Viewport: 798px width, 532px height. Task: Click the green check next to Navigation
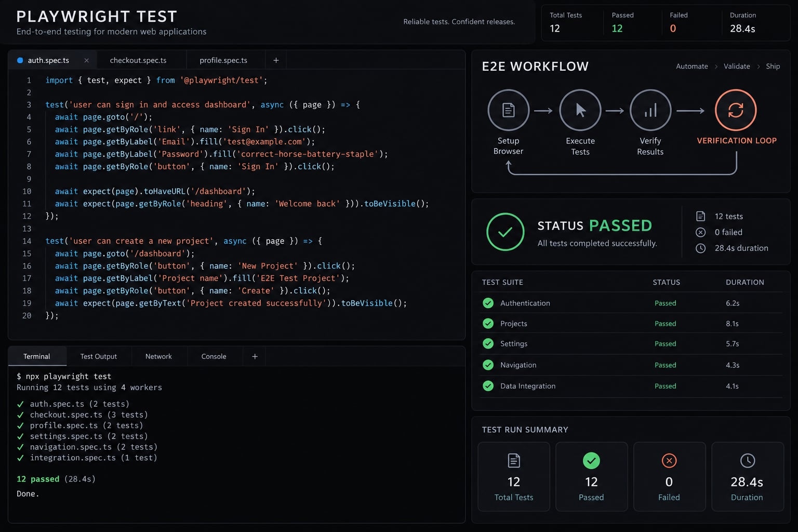coord(488,365)
